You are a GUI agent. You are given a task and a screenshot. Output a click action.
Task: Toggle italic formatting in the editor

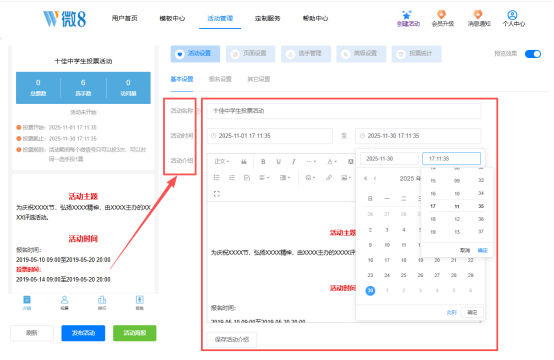293,161
